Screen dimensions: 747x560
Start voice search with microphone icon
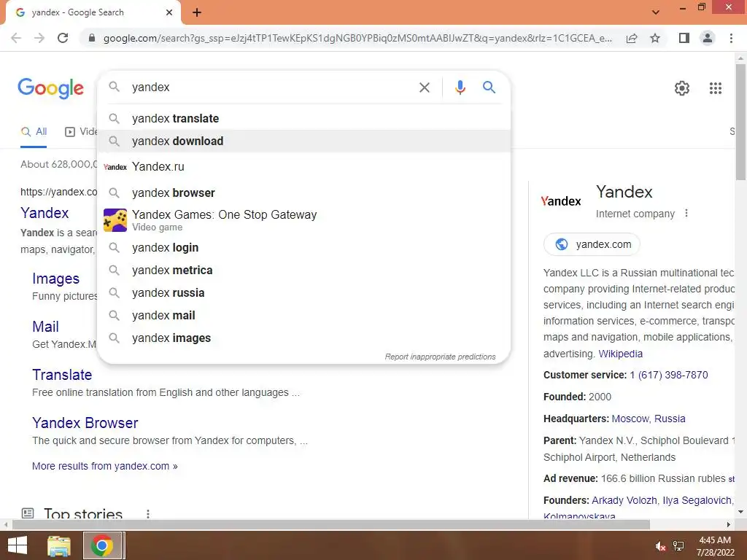460,87
